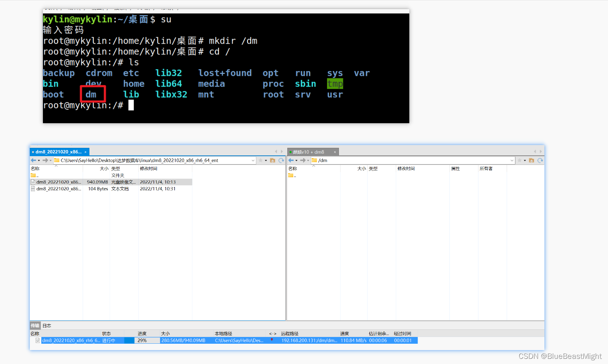Open remote pane bookmarks star

pos(519,161)
